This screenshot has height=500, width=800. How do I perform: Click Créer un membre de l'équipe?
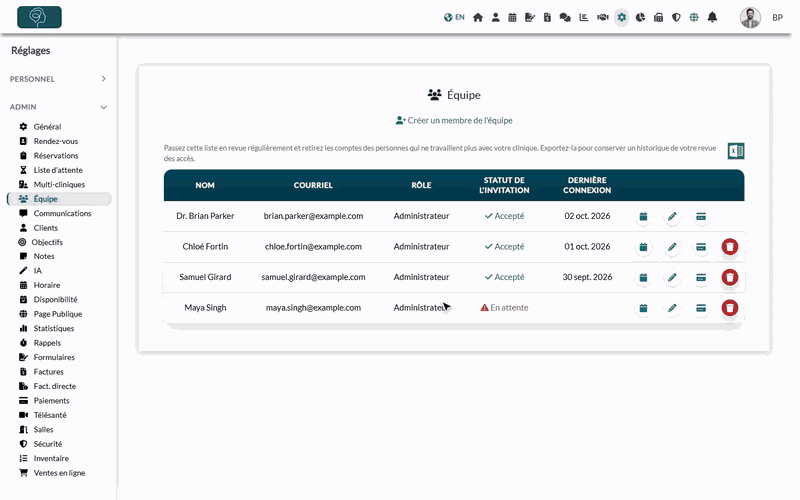[x=454, y=120]
